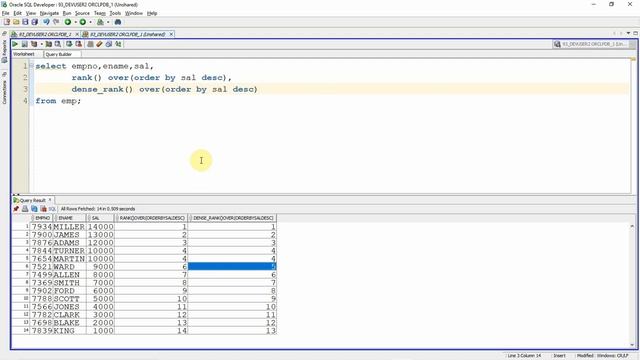Click the New file icon in main toolbar
This screenshot has height=360, width=640.
click(7, 22)
